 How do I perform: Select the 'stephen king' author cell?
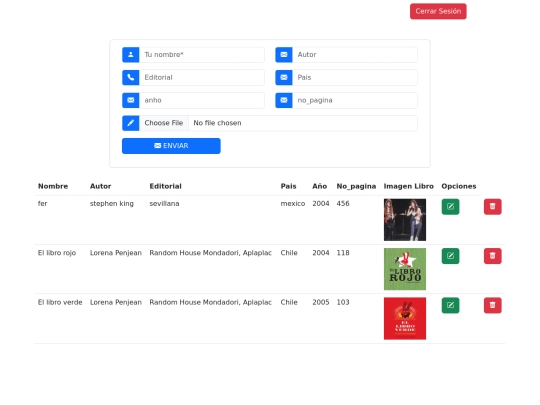(112, 204)
